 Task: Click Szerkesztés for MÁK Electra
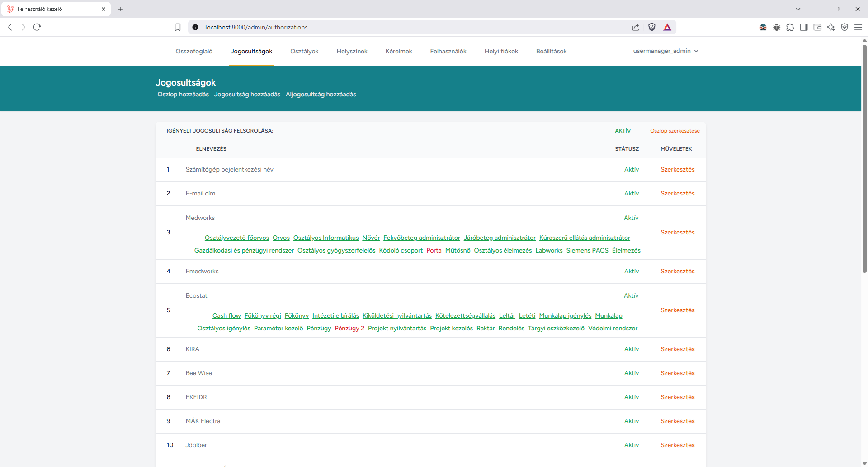pos(677,421)
